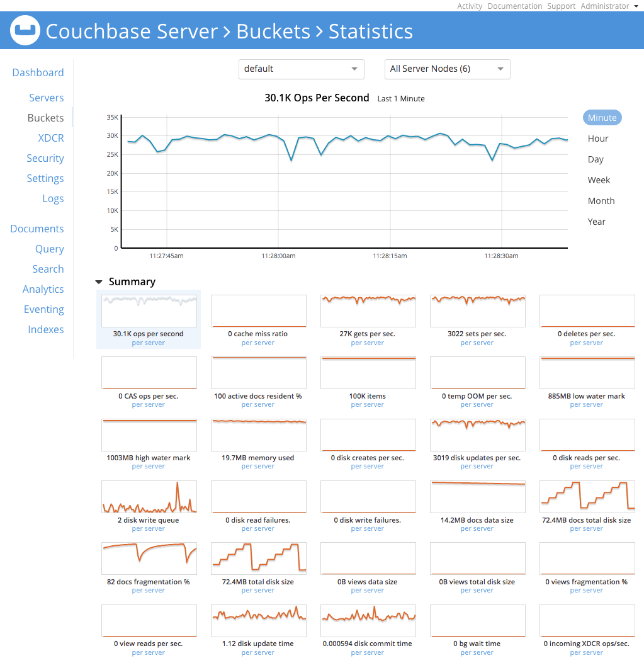
Task: Select the disk update time graph
Action: (259, 621)
